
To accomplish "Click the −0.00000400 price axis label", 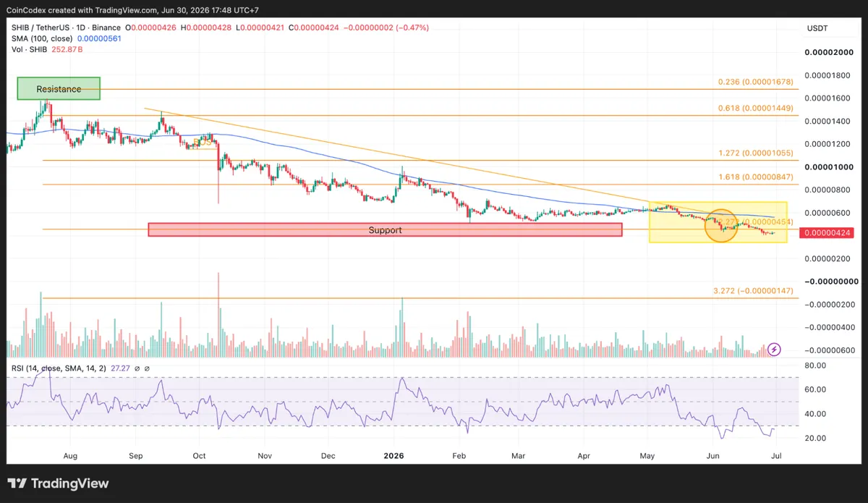I will pyautogui.click(x=830, y=328).
